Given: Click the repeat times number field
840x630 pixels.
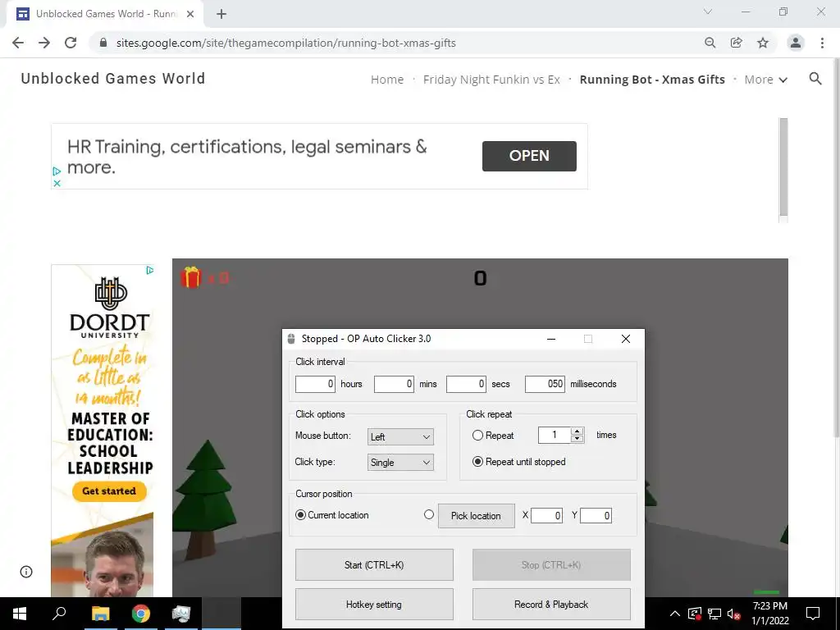Looking at the screenshot, I should pyautogui.click(x=555, y=435).
